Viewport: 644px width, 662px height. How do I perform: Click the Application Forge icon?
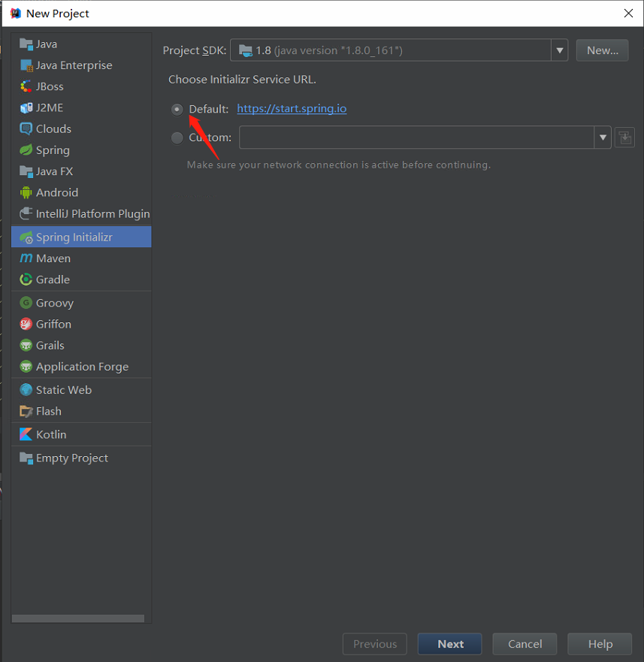26,367
